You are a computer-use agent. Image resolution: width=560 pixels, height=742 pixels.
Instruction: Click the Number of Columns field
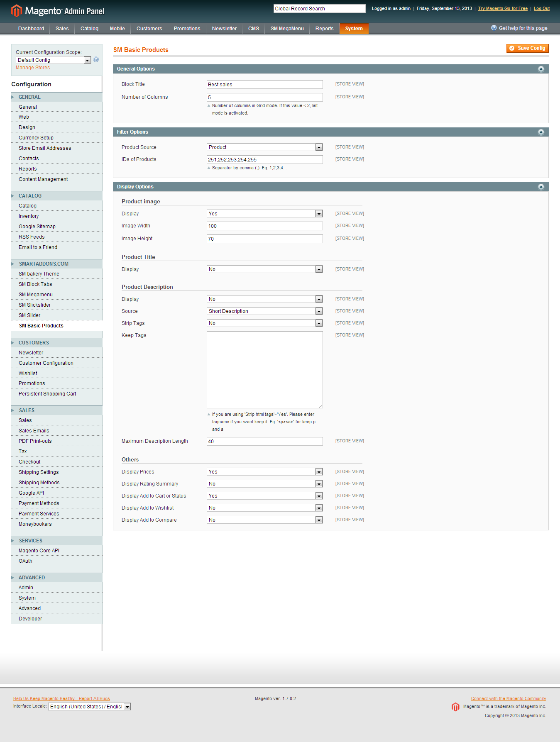tap(265, 98)
